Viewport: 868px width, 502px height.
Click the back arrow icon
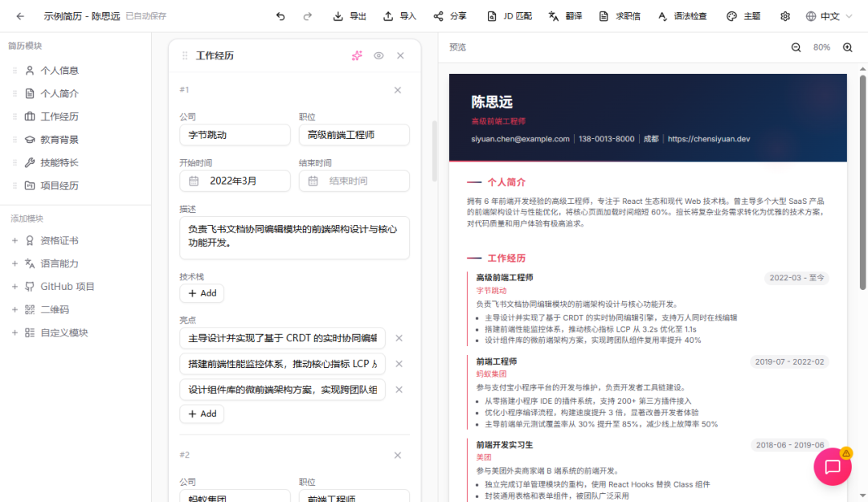click(x=20, y=16)
